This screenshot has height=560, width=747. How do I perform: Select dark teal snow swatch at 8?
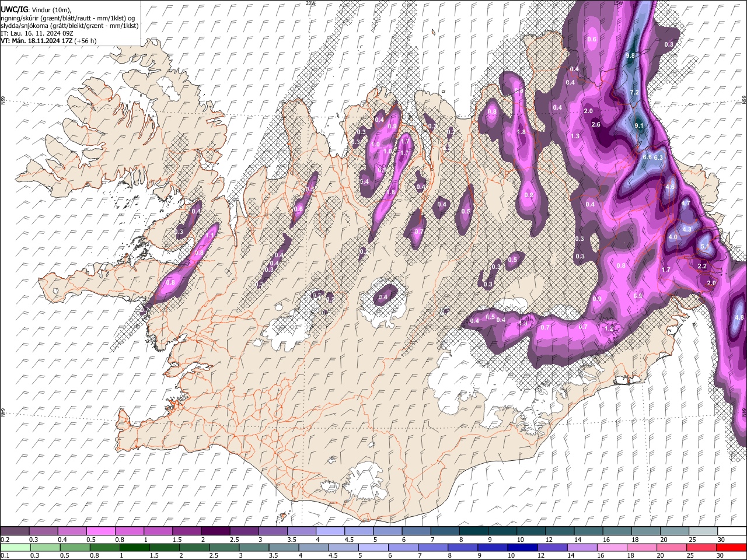(473, 531)
